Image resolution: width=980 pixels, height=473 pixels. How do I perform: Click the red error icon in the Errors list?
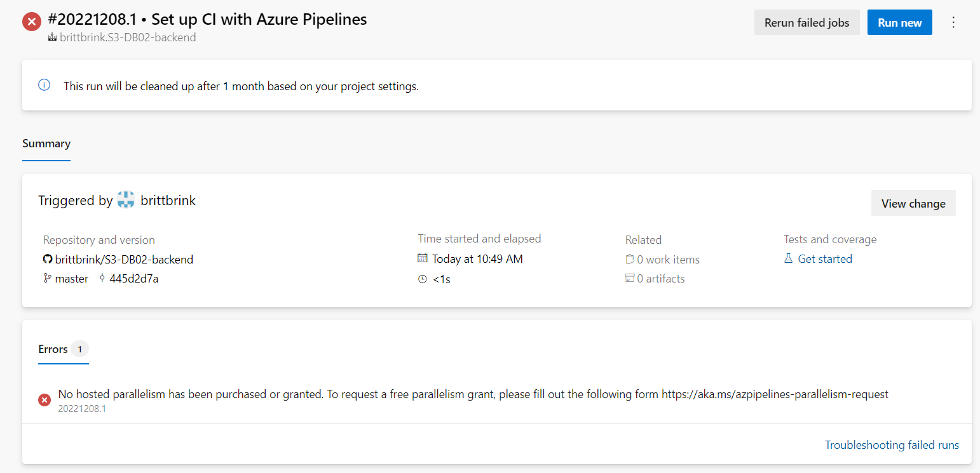tap(44, 400)
